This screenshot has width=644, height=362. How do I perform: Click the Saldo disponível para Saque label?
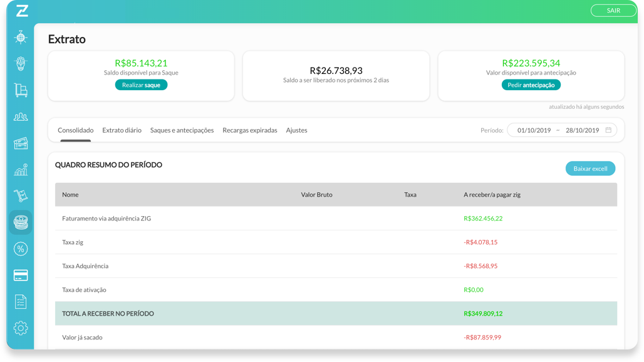click(141, 73)
